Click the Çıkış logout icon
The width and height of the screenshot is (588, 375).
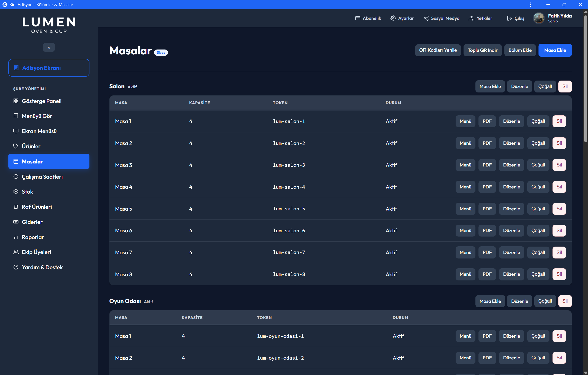point(509,18)
